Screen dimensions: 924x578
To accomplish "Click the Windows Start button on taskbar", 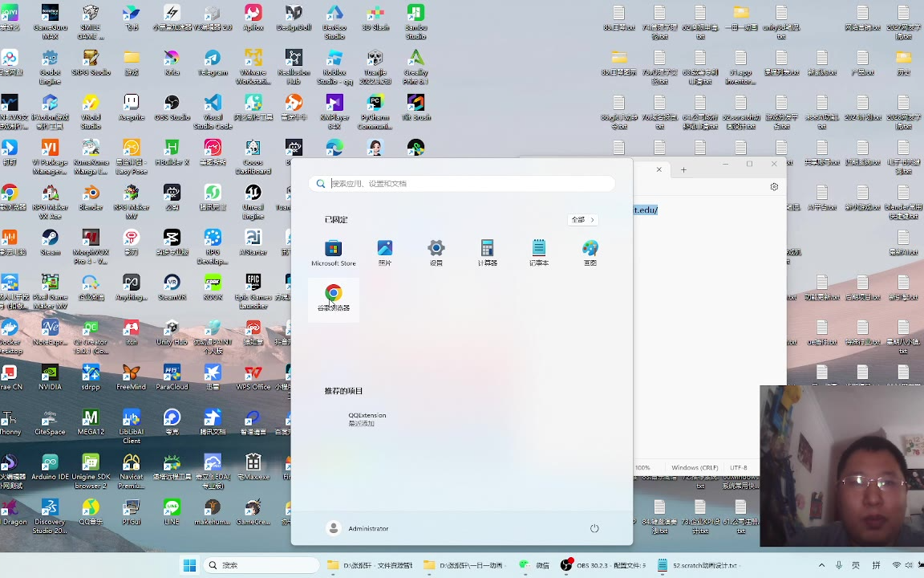I will click(189, 565).
